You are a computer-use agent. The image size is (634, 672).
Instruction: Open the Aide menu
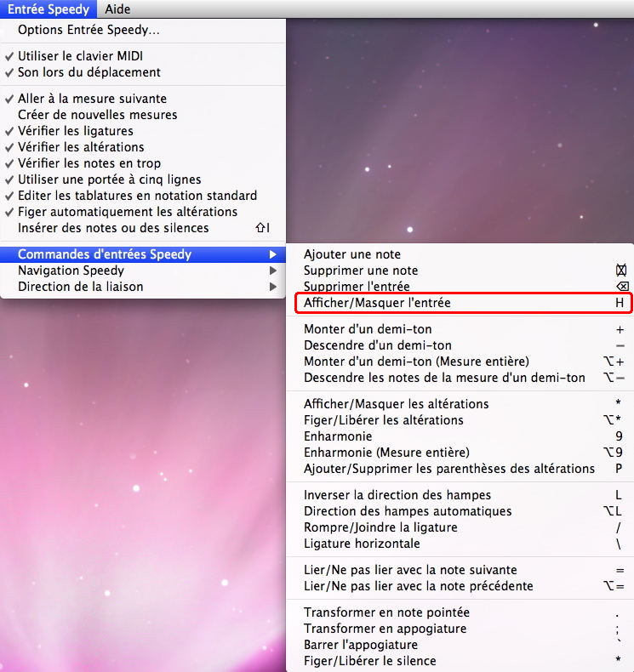point(117,9)
